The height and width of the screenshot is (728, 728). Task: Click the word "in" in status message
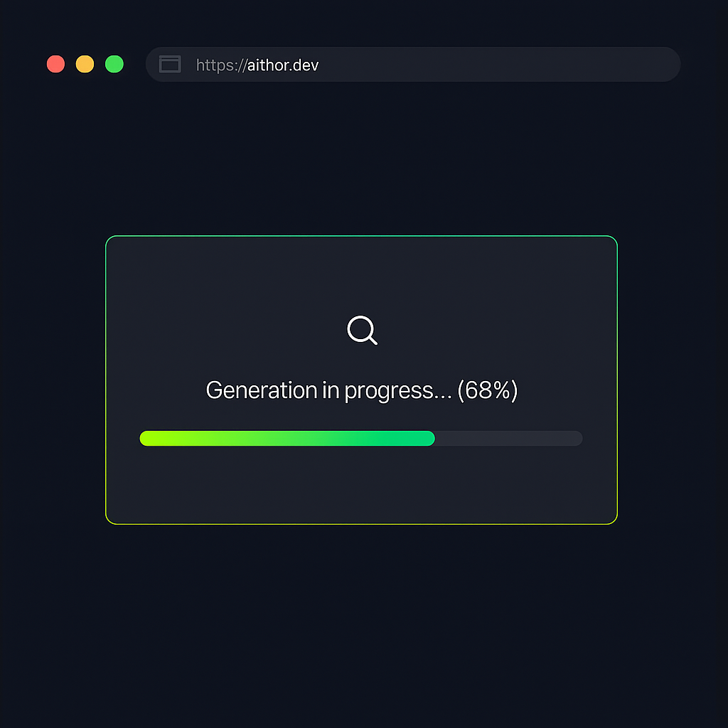point(331,390)
